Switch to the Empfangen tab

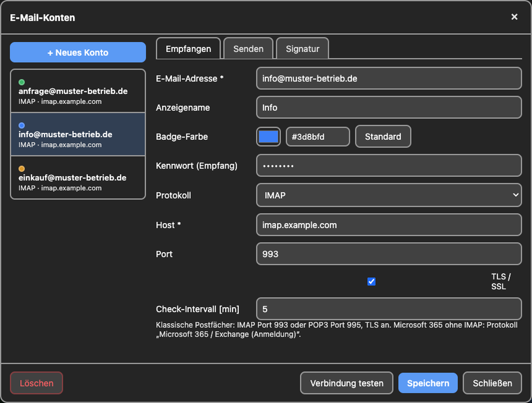pyautogui.click(x=188, y=49)
